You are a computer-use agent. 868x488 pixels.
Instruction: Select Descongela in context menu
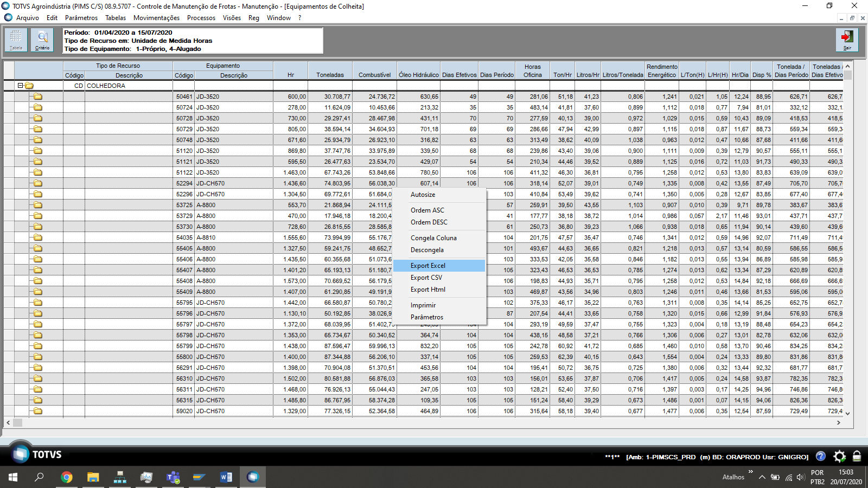[x=439, y=250]
